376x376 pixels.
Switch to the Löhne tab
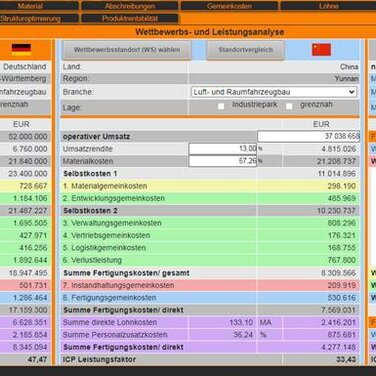tap(328, 6)
